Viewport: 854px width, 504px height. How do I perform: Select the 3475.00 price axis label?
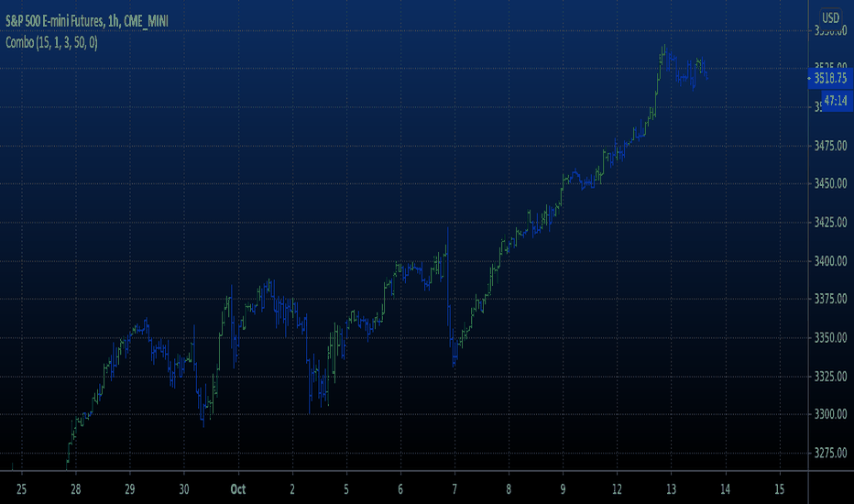tap(830, 146)
